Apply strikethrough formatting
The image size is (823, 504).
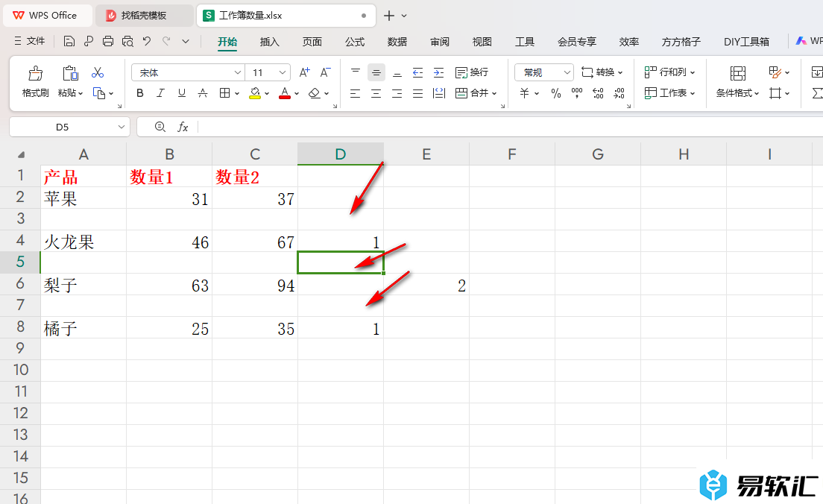203,93
